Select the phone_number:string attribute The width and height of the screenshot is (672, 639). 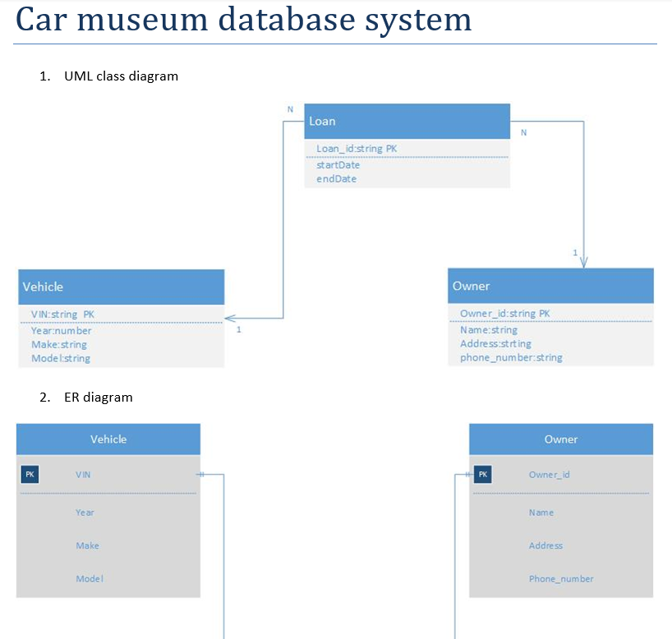[x=511, y=357]
